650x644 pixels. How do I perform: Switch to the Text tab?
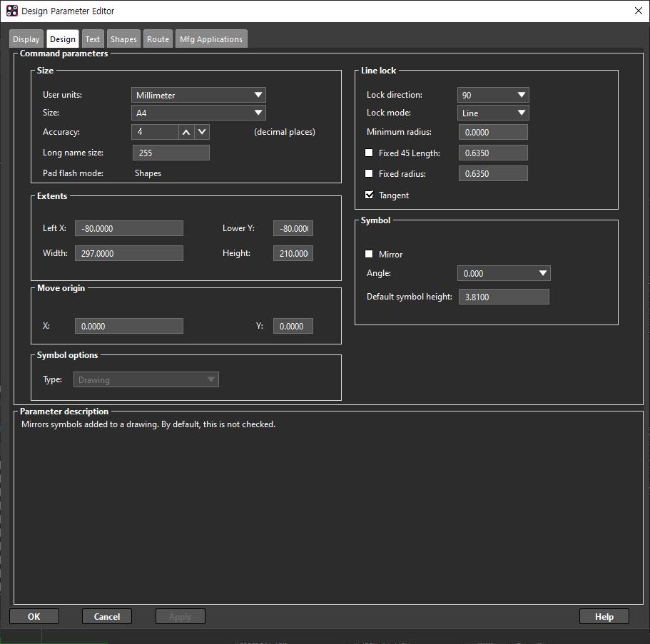(x=92, y=39)
